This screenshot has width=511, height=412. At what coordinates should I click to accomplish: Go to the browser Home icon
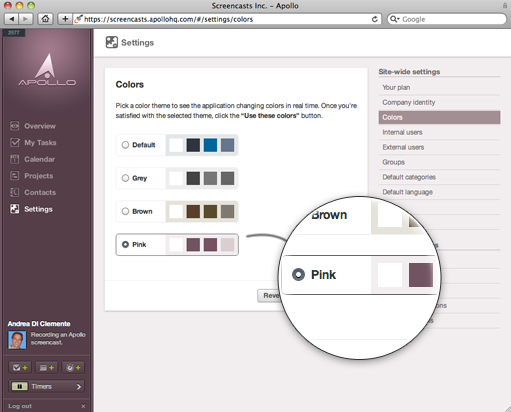coord(45,19)
